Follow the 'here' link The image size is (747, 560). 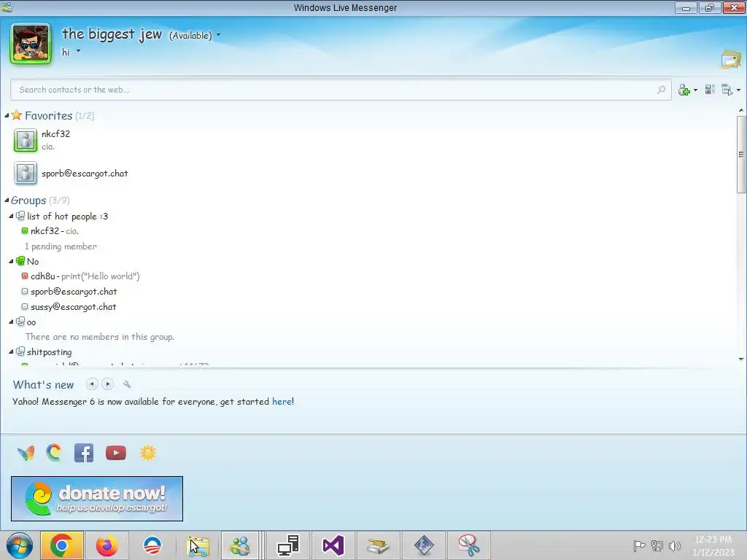pos(282,402)
